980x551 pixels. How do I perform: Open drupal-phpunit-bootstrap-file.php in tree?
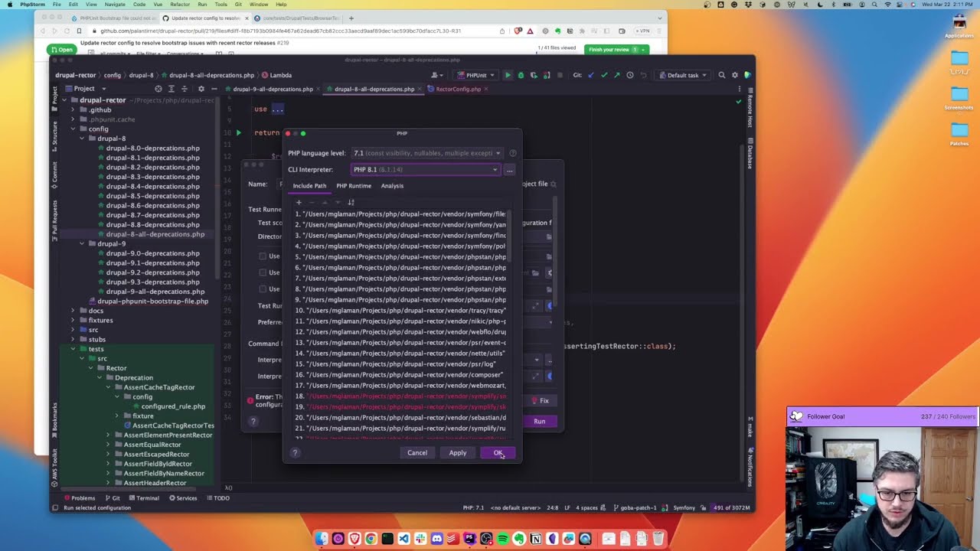[152, 302]
